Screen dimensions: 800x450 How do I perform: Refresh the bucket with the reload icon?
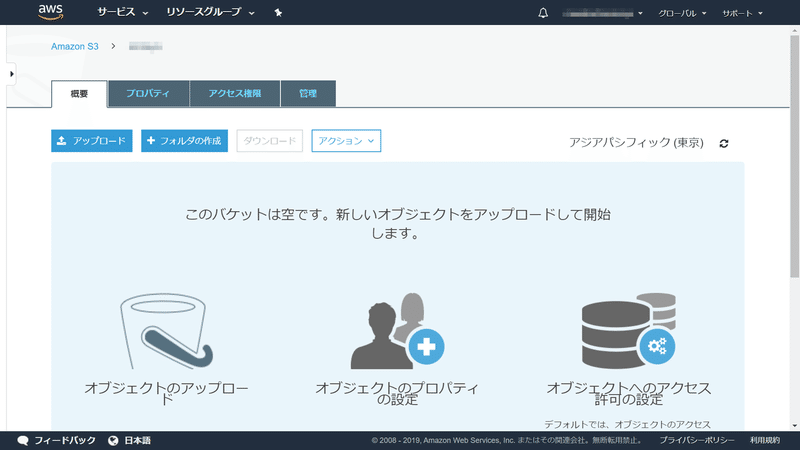(723, 143)
